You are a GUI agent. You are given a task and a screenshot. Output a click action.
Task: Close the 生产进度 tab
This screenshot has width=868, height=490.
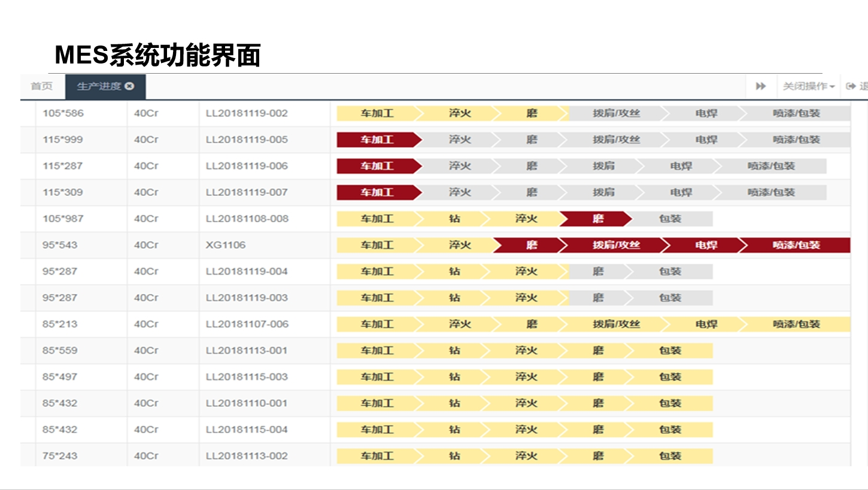pyautogui.click(x=130, y=86)
